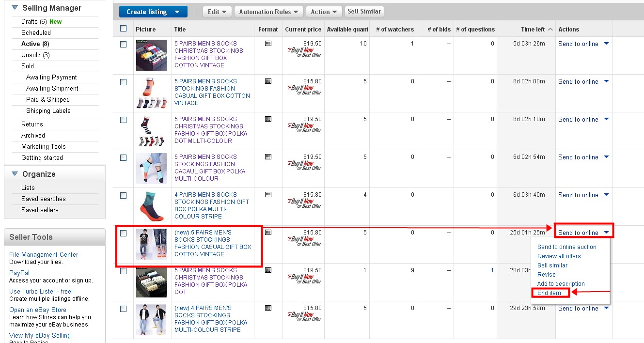Screen dimensions: 644x343
Task: Open Awaiting Payment under Sold
Action: click(x=51, y=78)
